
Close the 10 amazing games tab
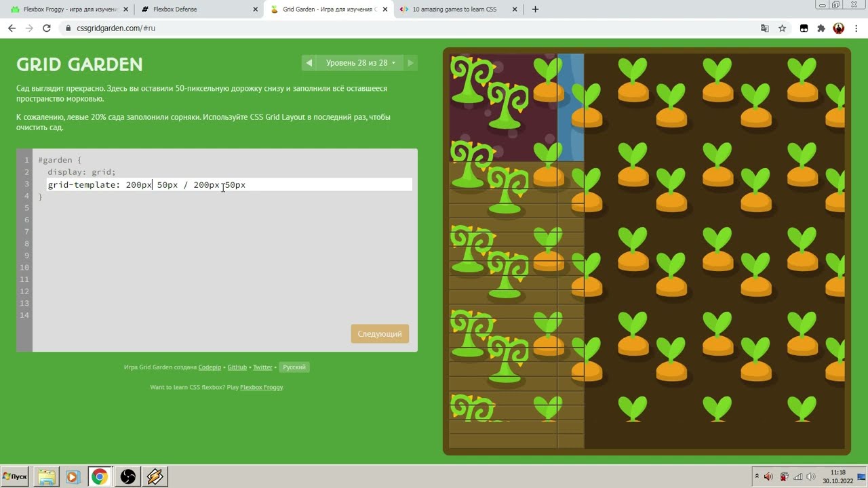(514, 9)
